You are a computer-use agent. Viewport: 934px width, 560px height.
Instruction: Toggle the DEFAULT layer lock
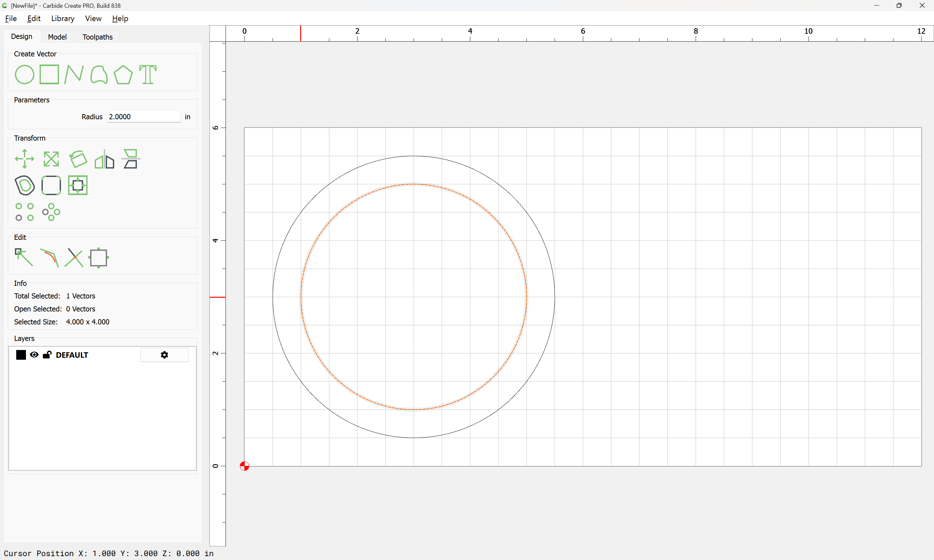[47, 355]
